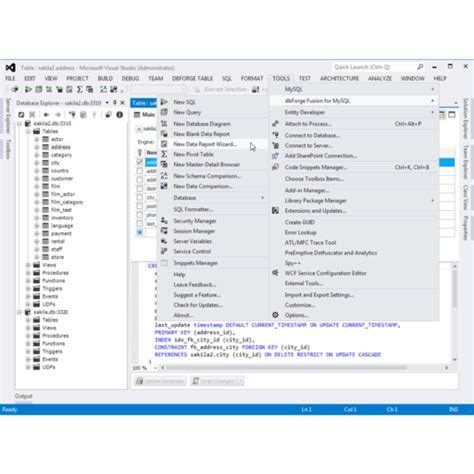The image size is (474, 474).
Task: Click the Database Explorer info properties icon
Action: (119, 115)
